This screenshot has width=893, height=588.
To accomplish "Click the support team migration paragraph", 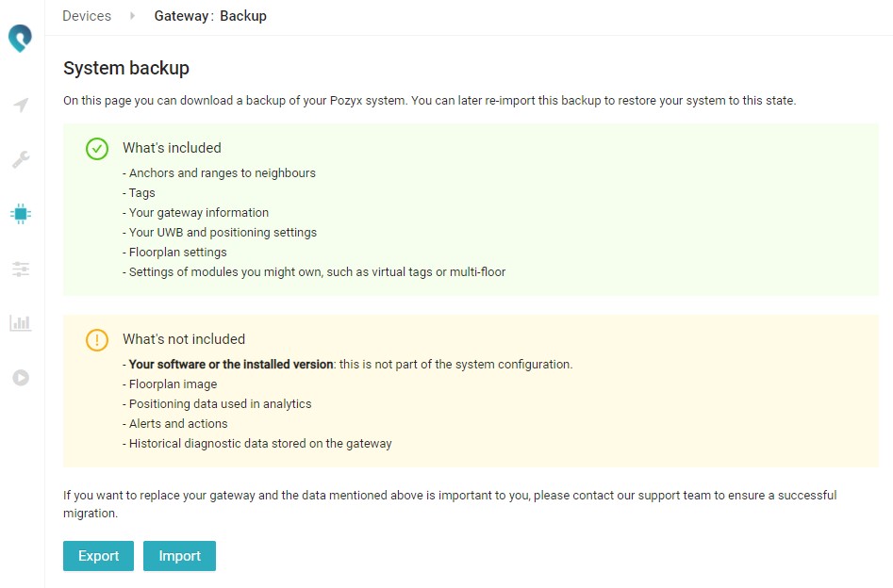I will (450, 504).
